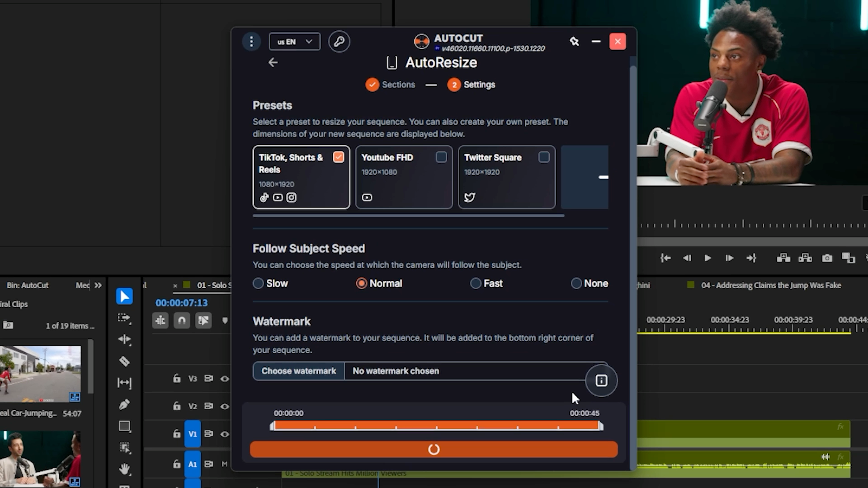
Task: Click the 00:00:07:13 playhead timecode
Action: (182, 303)
